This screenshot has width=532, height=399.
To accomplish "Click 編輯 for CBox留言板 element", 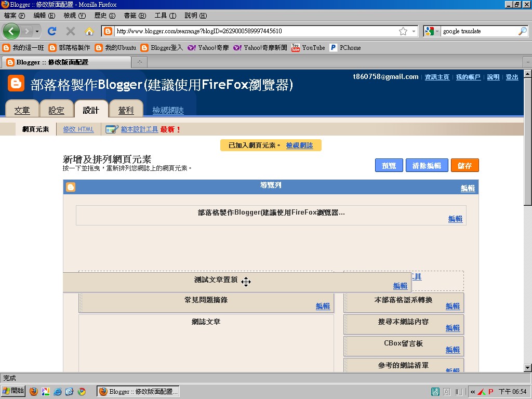I will (453, 350).
